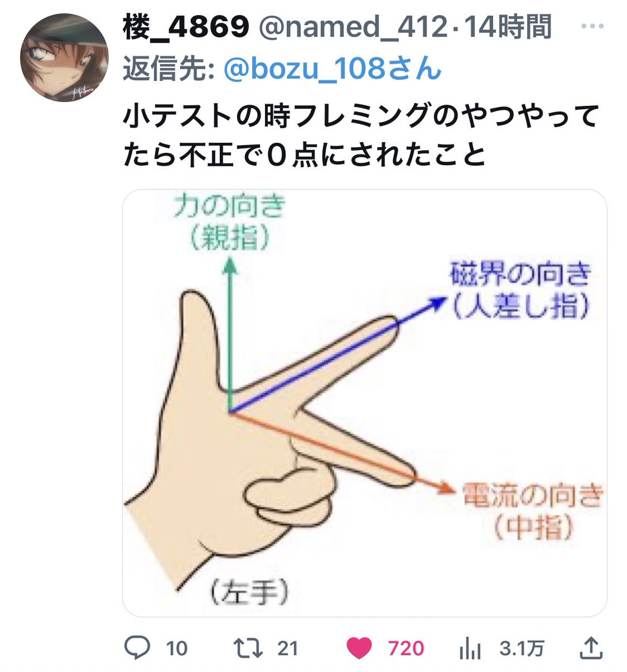The image size is (627, 672).
Task: Click the reply count 10
Action: pos(177,648)
